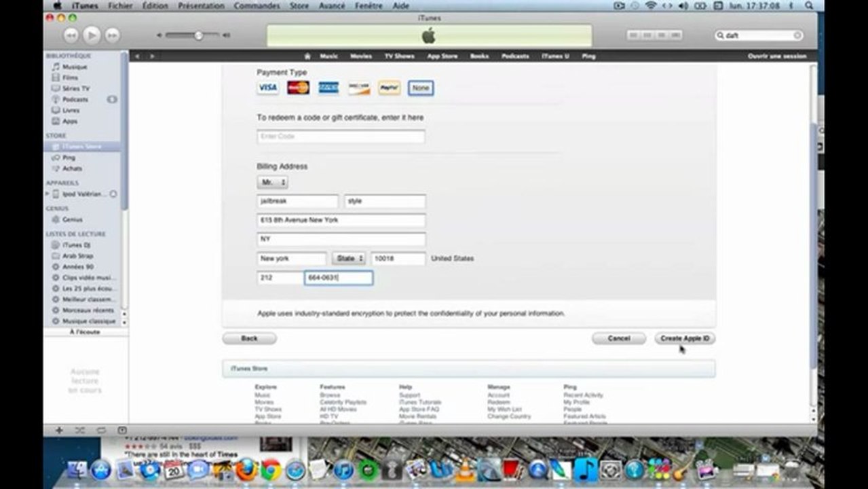
Task: Click the first name field containing jailbreak
Action: (297, 201)
